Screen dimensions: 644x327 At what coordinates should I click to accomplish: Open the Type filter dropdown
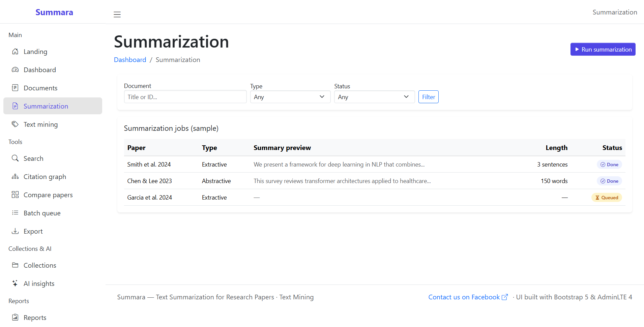[x=290, y=97]
